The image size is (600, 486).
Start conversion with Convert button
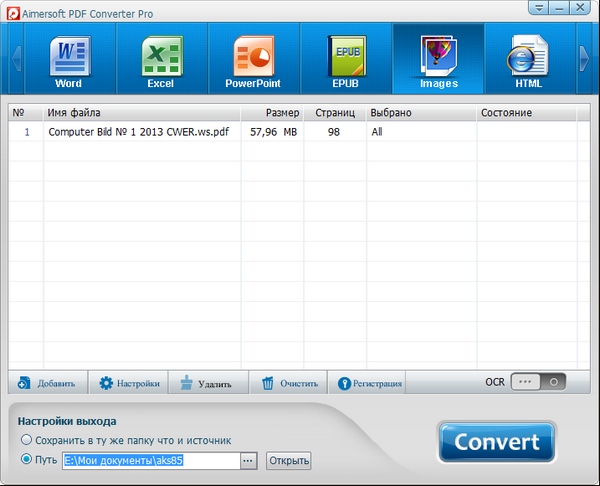point(496,442)
